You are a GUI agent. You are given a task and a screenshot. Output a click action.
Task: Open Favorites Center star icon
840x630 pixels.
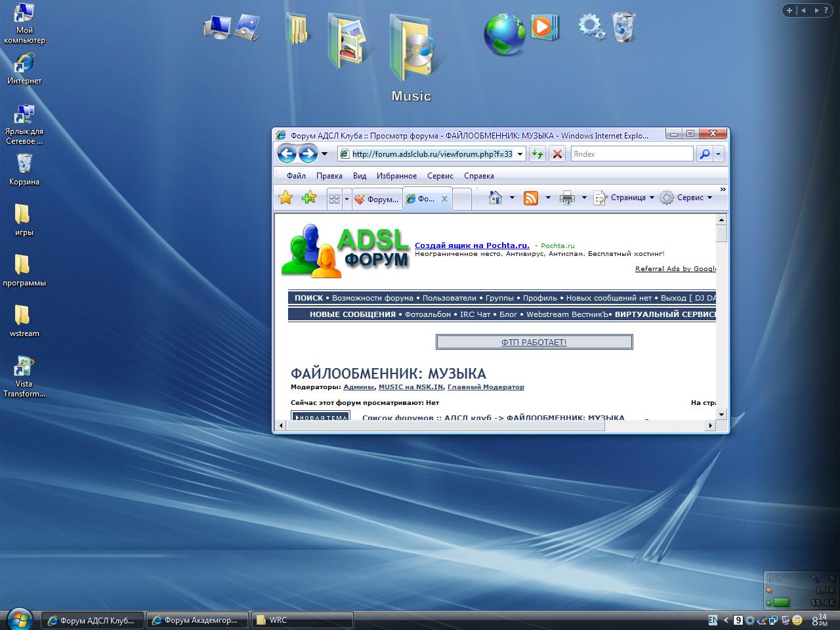[285, 198]
